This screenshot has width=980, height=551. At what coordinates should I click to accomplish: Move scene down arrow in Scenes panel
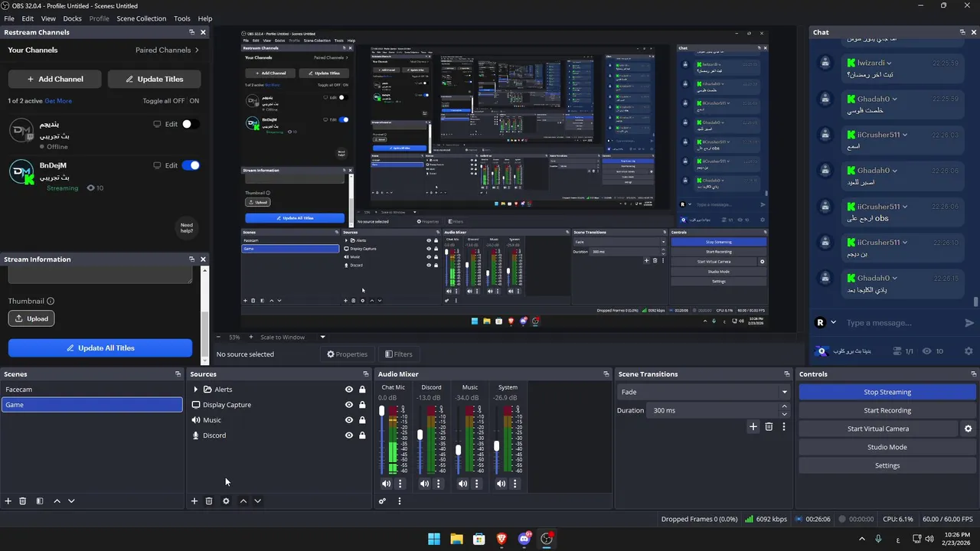tap(71, 501)
